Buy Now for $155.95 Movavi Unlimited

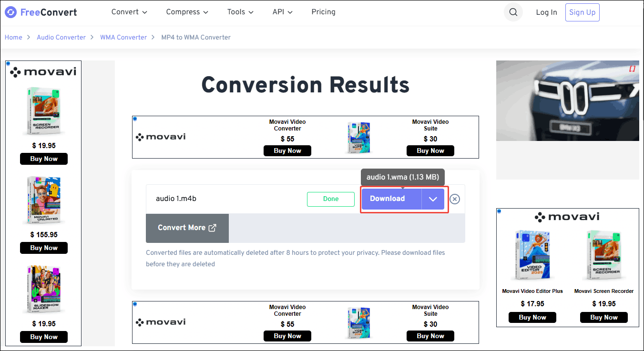click(x=44, y=248)
